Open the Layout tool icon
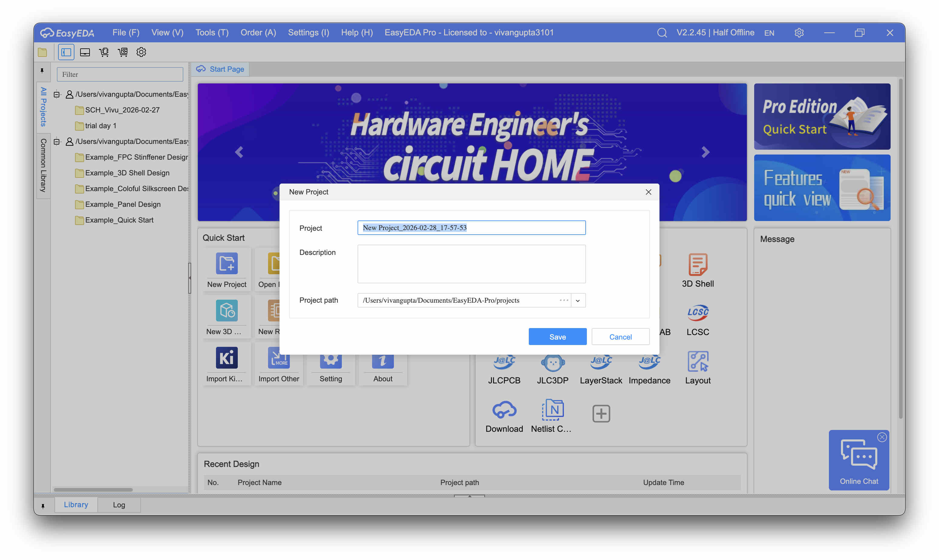 [x=698, y=362]
